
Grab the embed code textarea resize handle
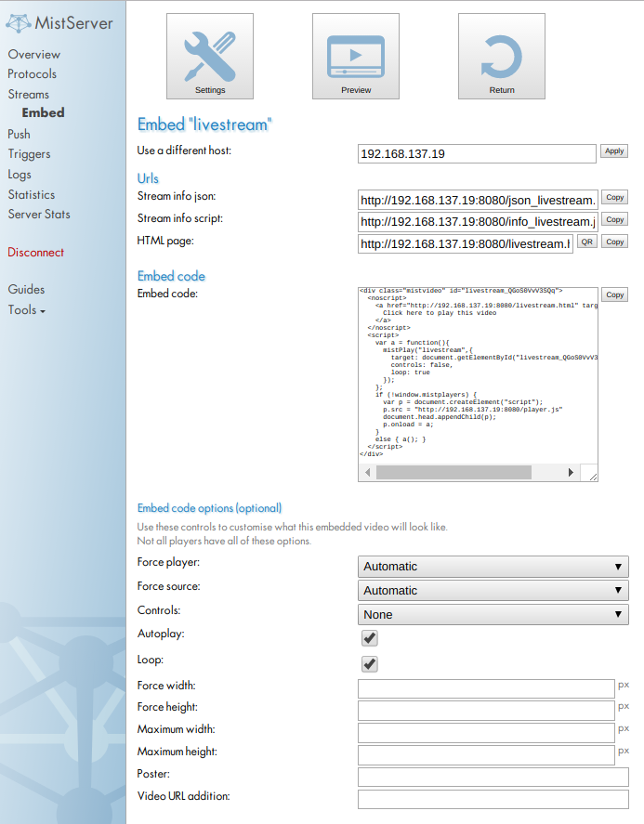[x=593, y=477]
